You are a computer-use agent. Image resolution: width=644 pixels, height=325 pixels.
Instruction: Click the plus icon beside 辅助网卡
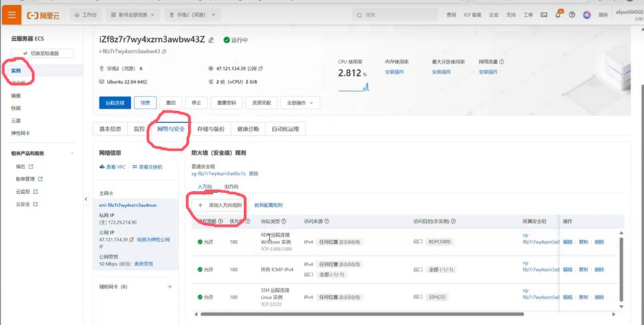pyautogui.click(x=170, y=286)
